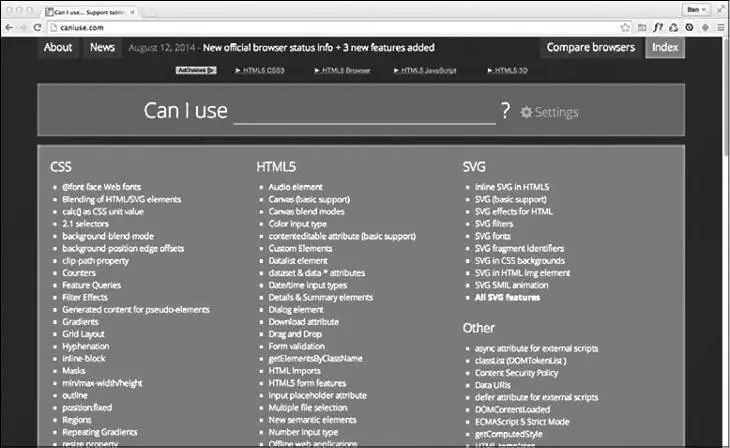Bookmark page with the star icon
The width and height of the screenshot is (730, 448).
[x=625, y=28]
